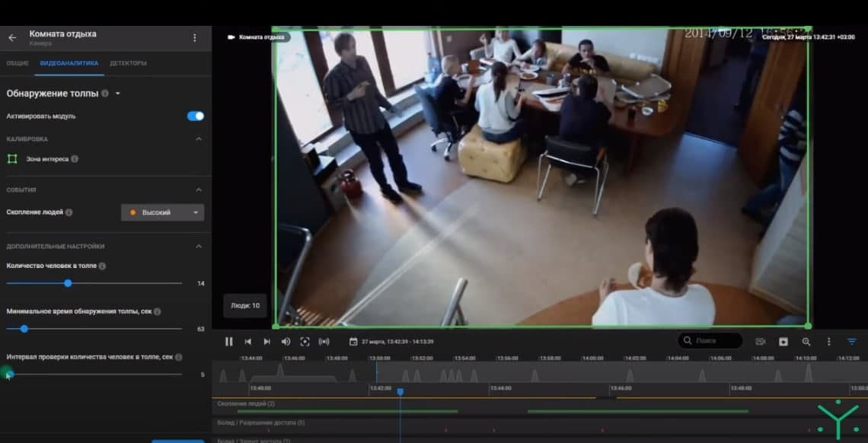Screen dimensions: 868x443
Task: Click the value 63 beside minimum time slider
Action: click(200, 329)
